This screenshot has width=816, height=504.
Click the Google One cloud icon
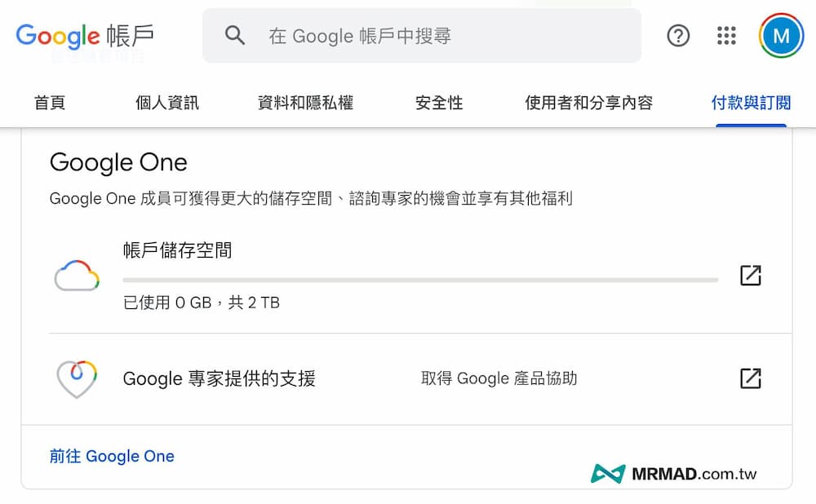click(x=77, y=276)
